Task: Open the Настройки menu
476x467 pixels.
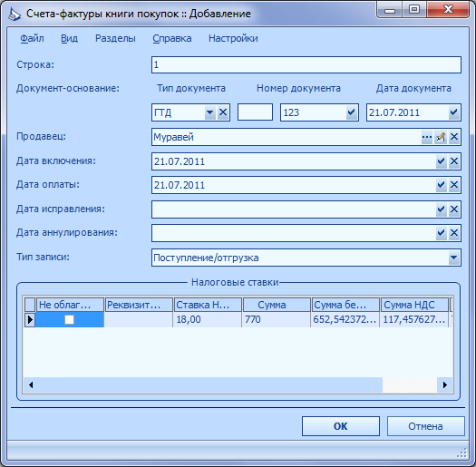Action: 233,39
